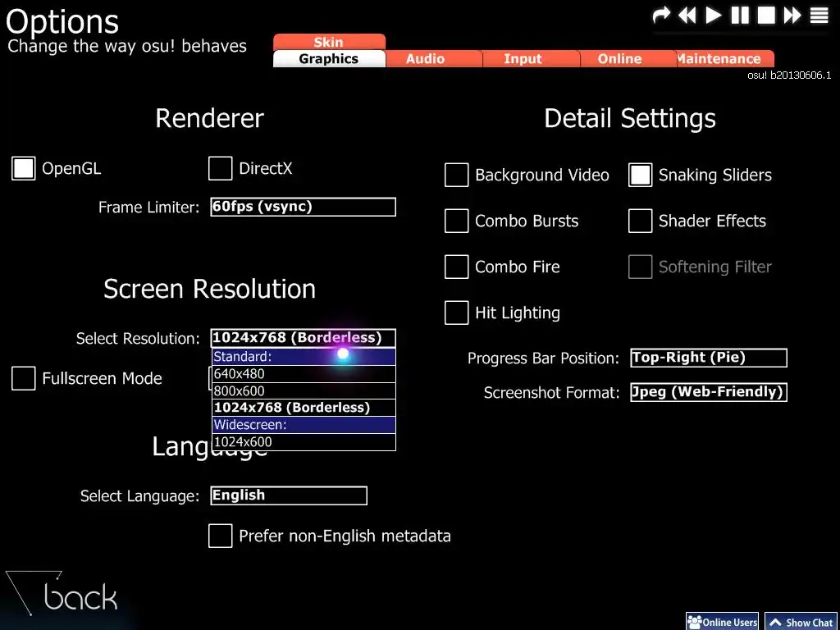
Task: Click the osu! b20130606.1 version text
Action: pos(790,75)
